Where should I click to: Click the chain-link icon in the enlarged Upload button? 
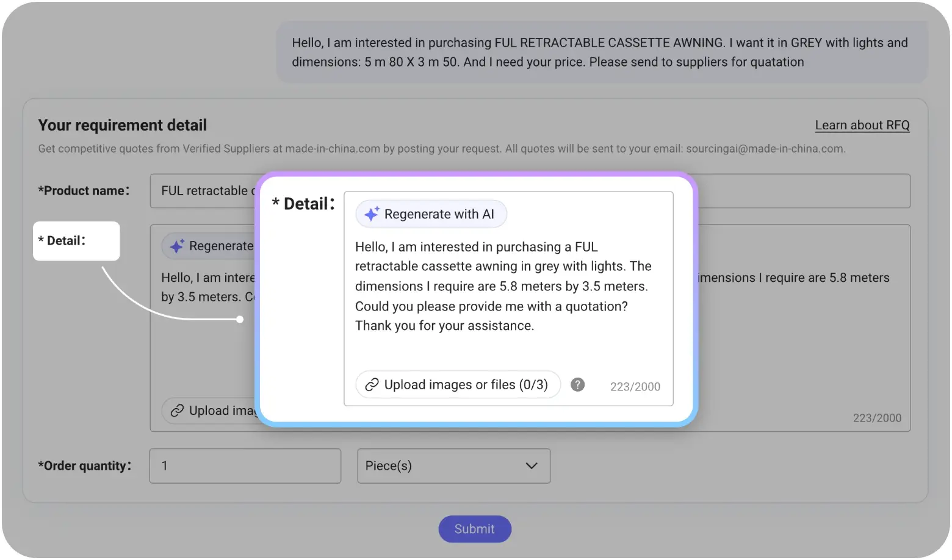tap(372, 385)
